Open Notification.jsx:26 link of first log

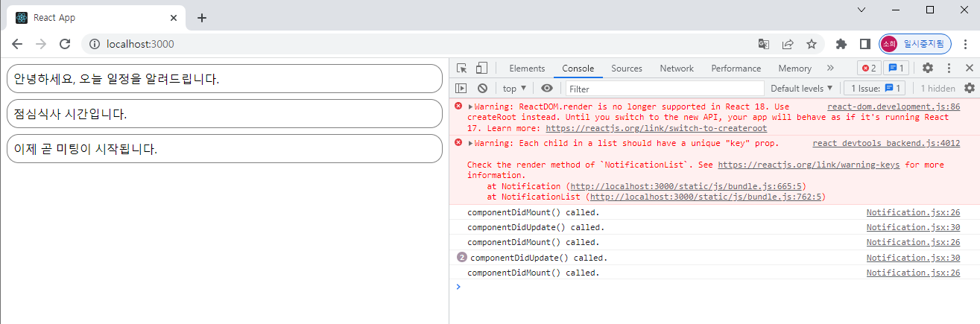coord(913,212)
